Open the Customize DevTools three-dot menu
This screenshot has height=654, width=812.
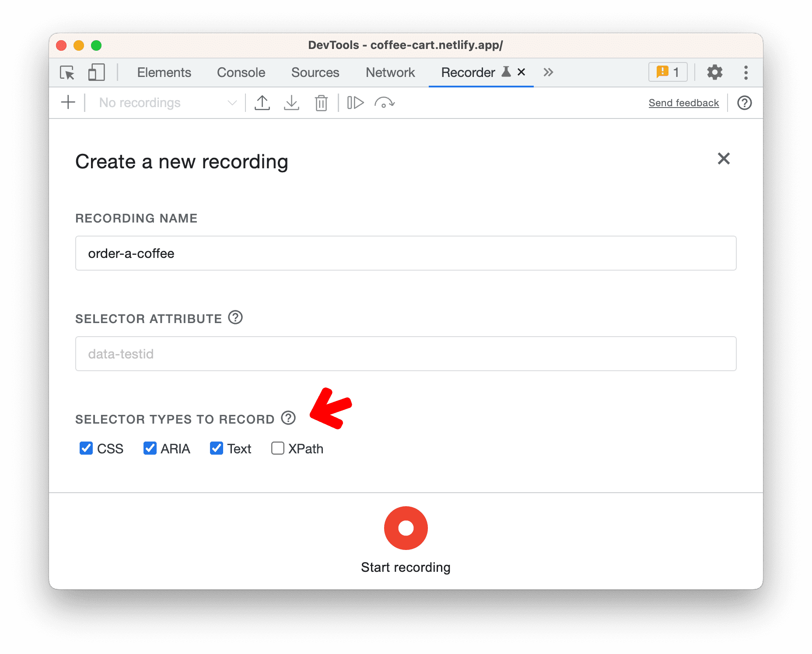point(745,73)
